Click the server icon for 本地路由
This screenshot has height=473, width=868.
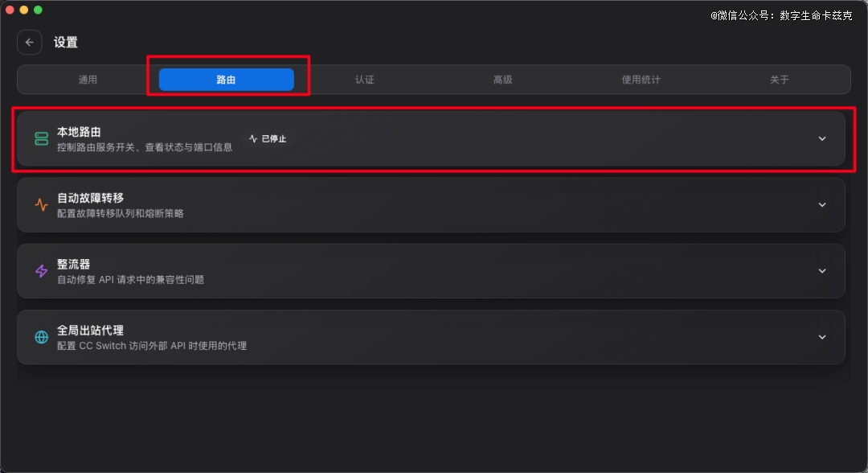41,139
